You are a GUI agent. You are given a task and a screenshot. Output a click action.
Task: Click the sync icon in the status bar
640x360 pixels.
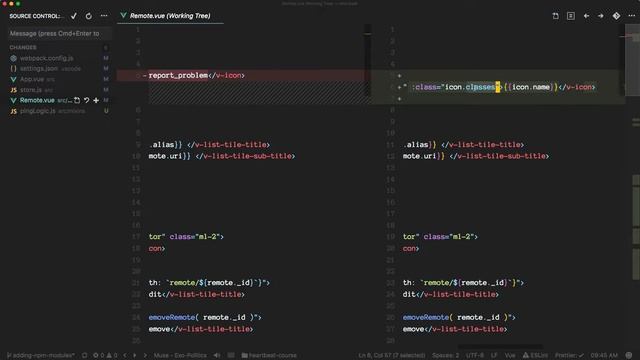tap(84, 356)
